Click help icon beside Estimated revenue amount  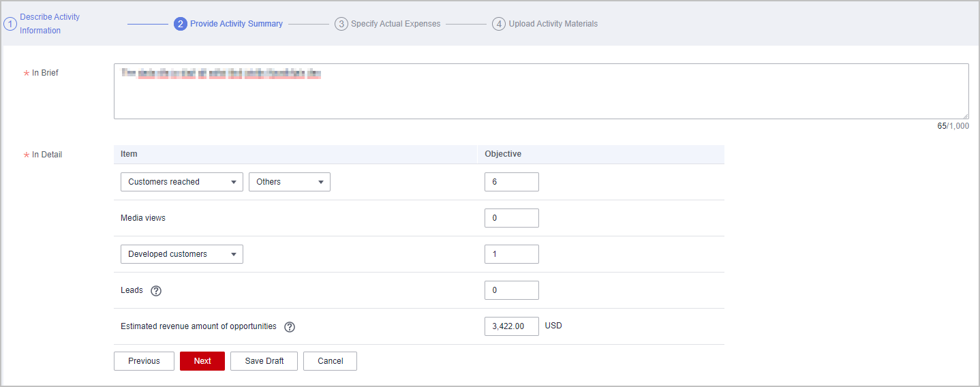(290, 327)
